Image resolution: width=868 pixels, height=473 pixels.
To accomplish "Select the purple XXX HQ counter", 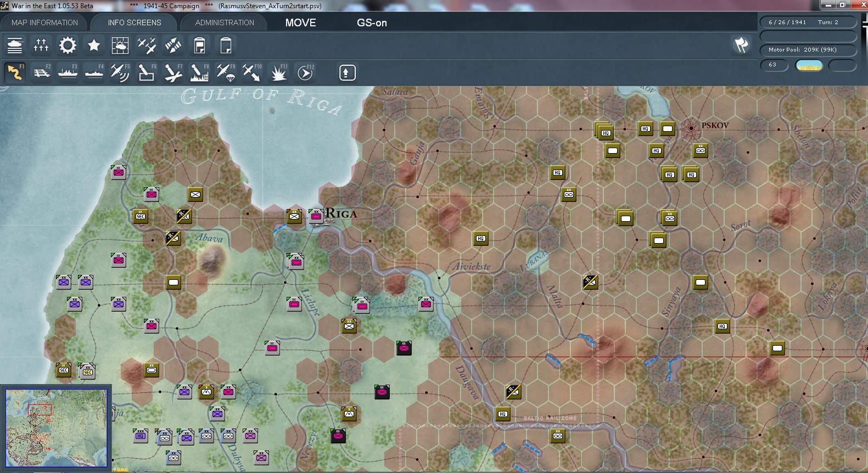I will pos(141,436).
